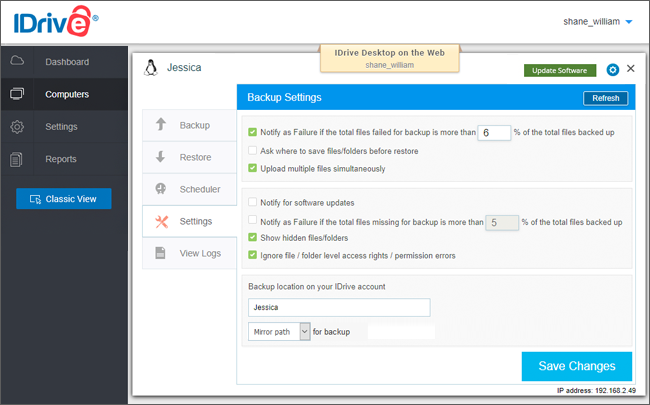Select Computers in the sidebar
This screenshot has width=650, height=405.
(x=64, y=94)
